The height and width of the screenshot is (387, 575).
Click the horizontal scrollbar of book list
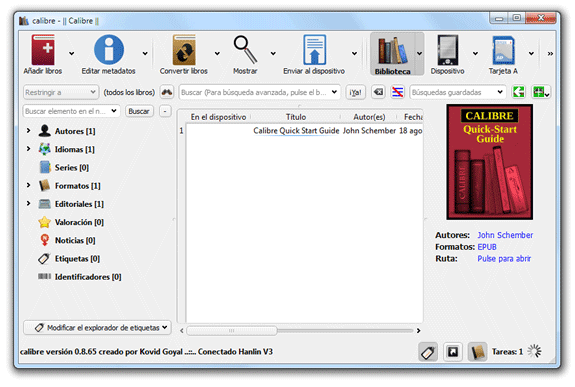click(x=300, y=331)
